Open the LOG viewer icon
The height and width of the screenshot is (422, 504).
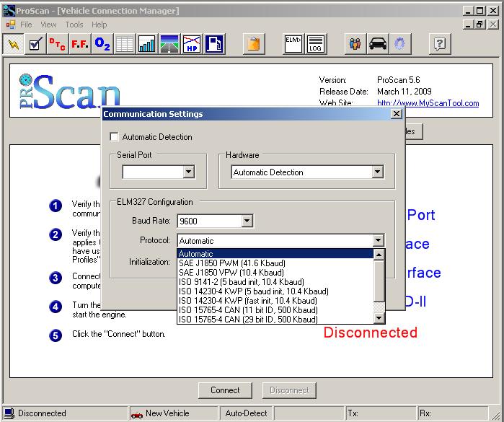pyautogui.click(x=316, y=44)
